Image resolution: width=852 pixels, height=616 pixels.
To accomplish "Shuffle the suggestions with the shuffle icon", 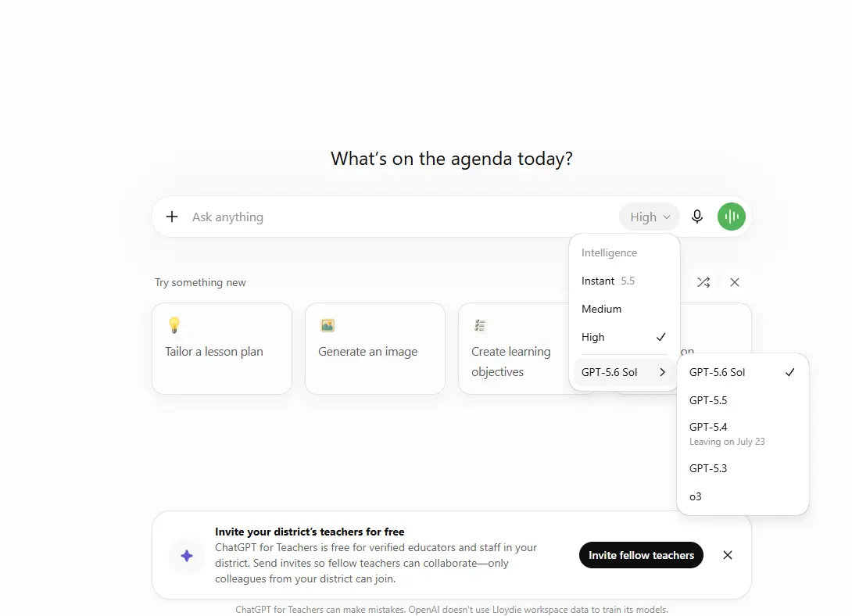I will [x=703, y=282].
